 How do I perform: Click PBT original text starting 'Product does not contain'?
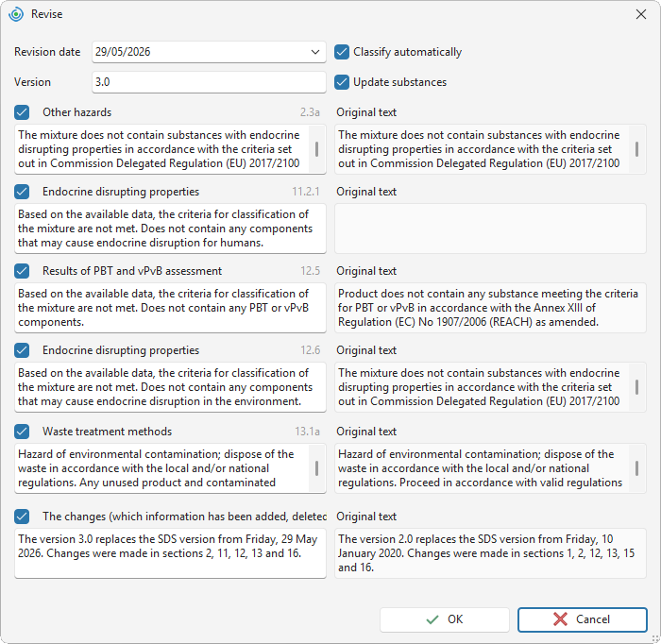pyautogui.click(x=490, y=308)
